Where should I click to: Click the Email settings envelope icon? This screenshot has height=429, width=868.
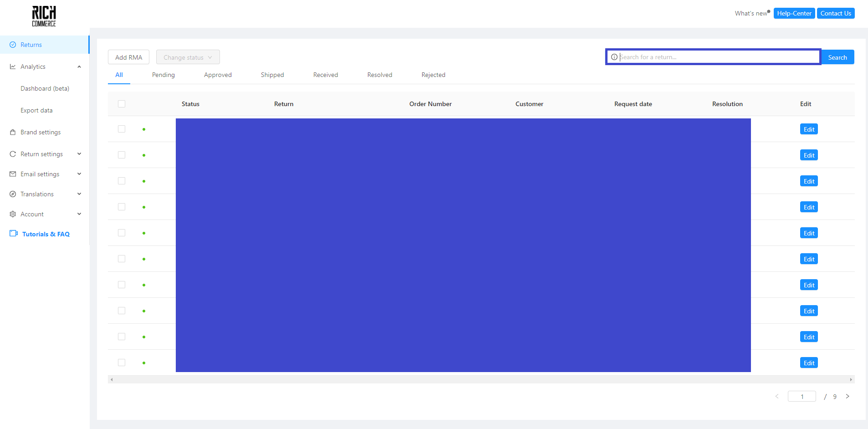[13, 174]
